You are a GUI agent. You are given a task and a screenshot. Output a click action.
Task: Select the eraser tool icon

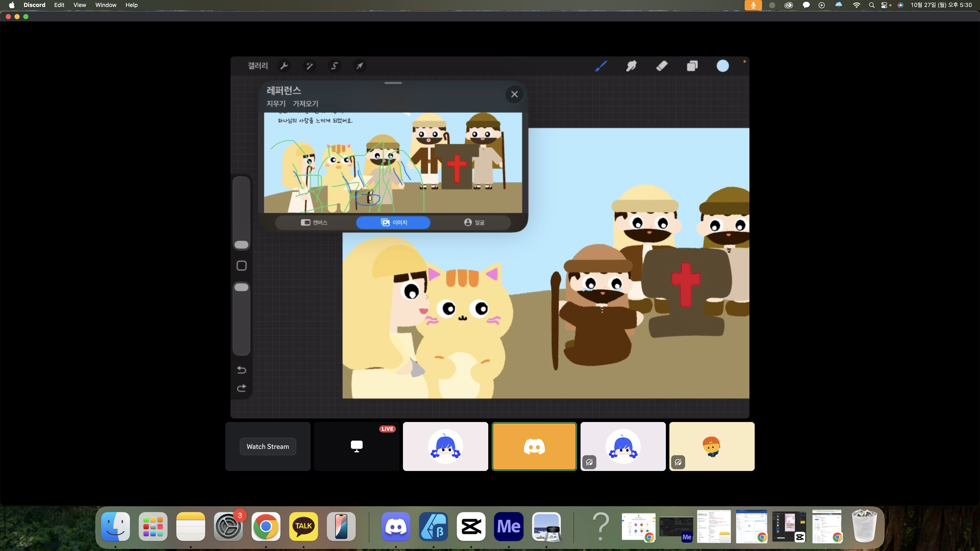(662, 66)
